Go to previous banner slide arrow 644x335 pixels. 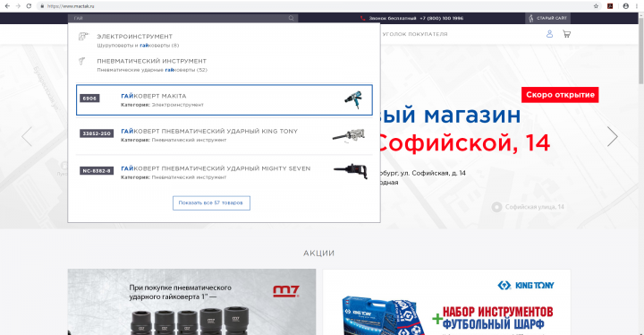pos(27,137)
